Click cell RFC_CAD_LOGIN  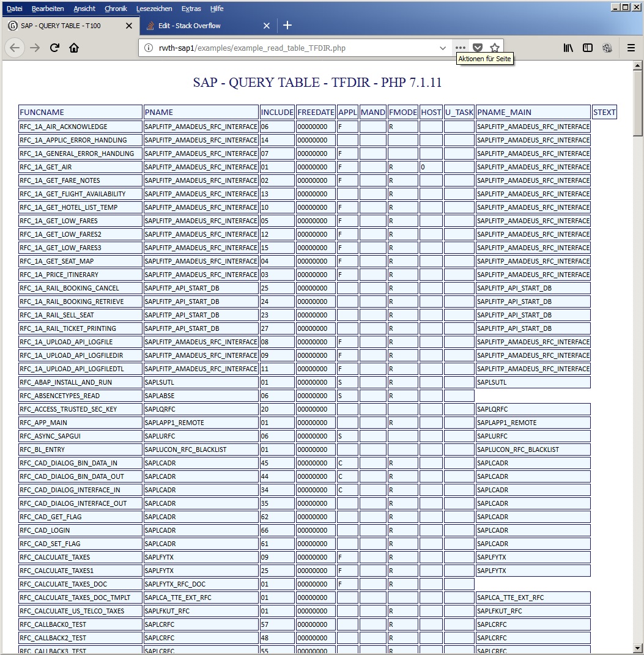click(80, 530)
